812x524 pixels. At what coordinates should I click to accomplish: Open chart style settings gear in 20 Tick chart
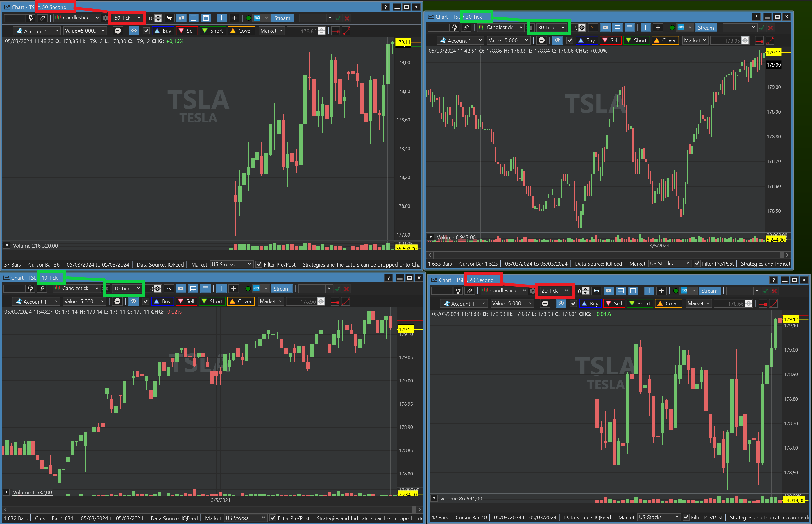click(x=532, y=291)
